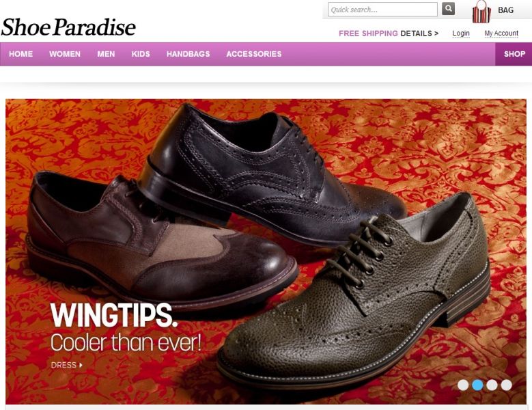Viewport: 532px width, 410px height.
Task: Select the third carousel slide dot
Action: click(492, 385)
